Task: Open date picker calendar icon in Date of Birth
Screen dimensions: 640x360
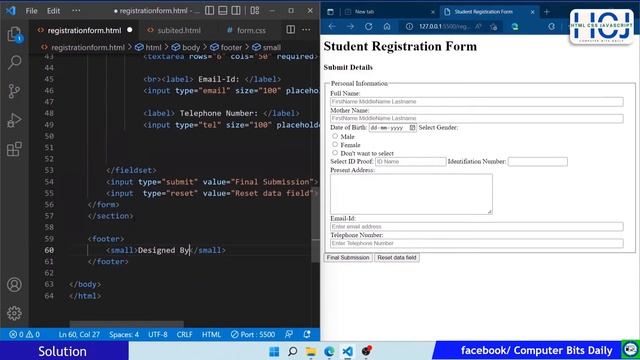Action: point(412,128)
